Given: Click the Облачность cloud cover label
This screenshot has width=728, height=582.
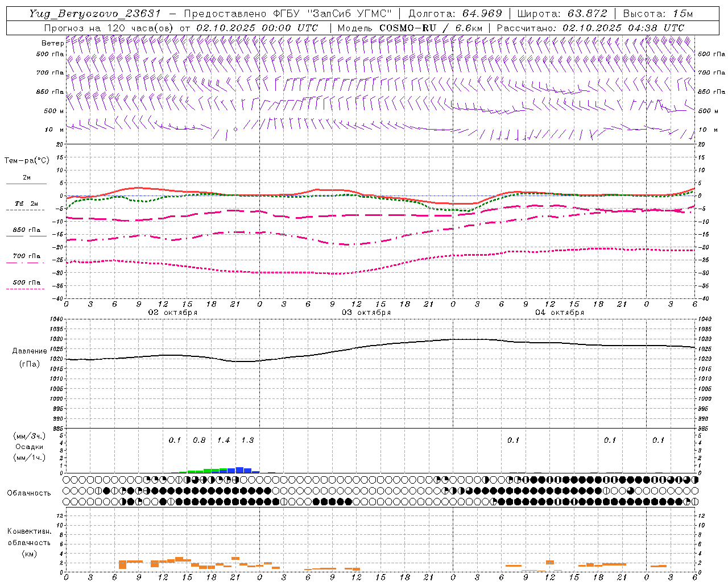Looking at the screenshot, I should [29, 493].
